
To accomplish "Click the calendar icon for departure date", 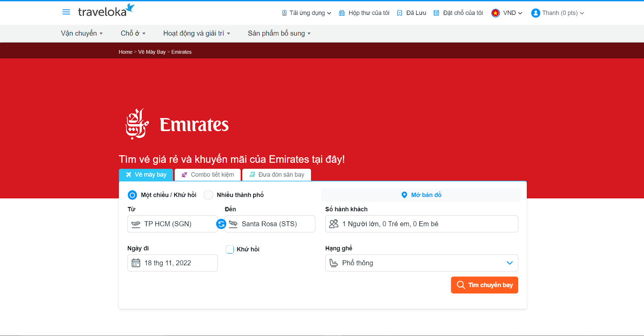I will pyautogui.click(x=136, y=263).
